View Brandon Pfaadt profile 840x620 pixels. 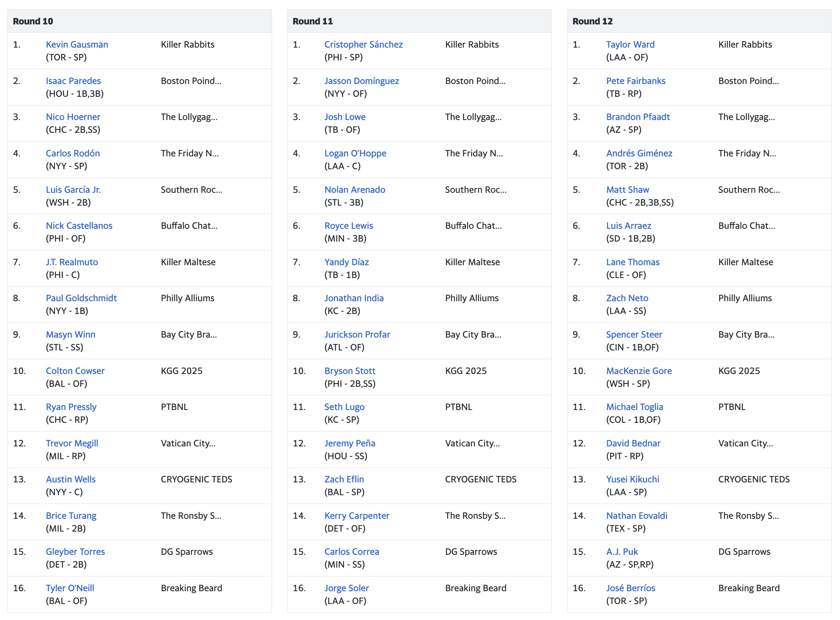tap(638, 117)
